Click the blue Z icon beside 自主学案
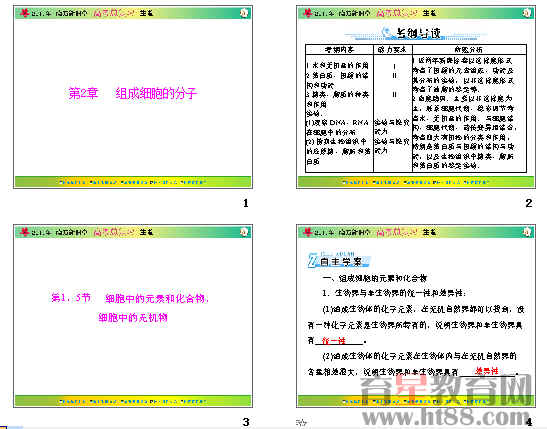Screen dimensions: 547x429 tap(313, 261)
